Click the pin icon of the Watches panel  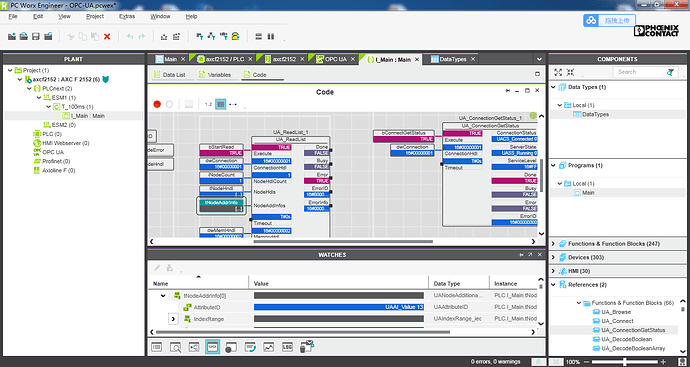pyautogui.click(x=521, y=255)
